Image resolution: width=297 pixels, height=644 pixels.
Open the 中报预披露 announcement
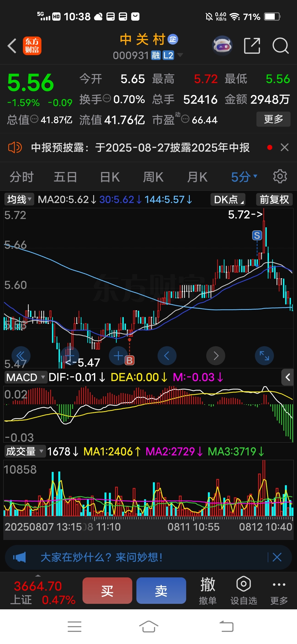pos(140,148)
